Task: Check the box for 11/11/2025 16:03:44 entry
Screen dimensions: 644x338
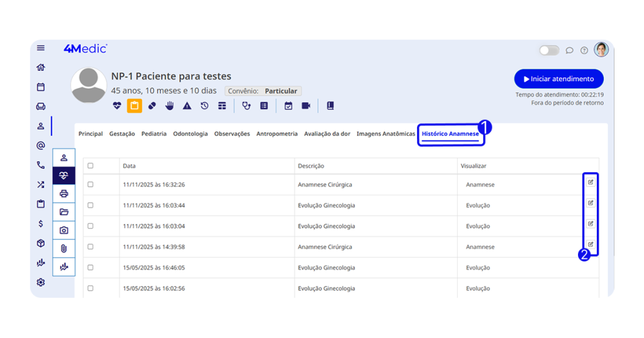Action: [91, 205]
